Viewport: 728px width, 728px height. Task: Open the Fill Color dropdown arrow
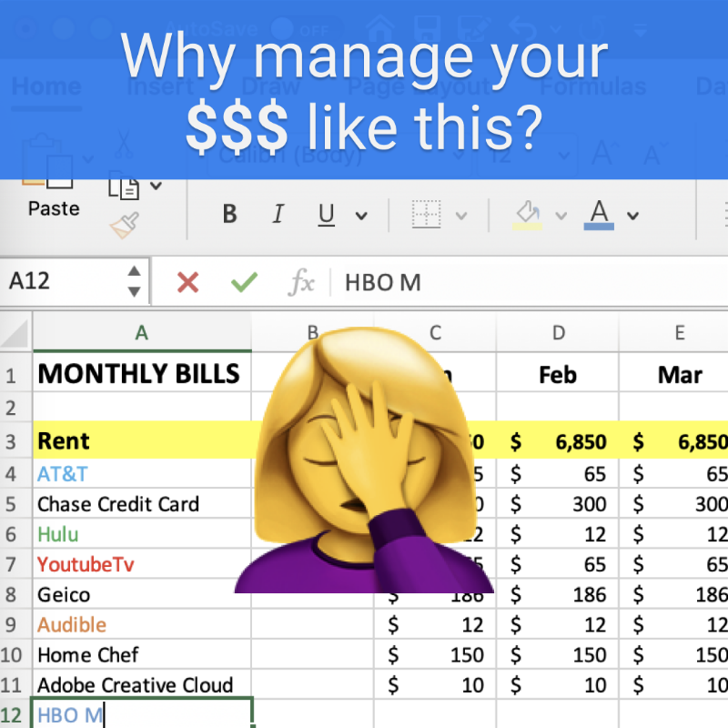[x=561, y=216]
